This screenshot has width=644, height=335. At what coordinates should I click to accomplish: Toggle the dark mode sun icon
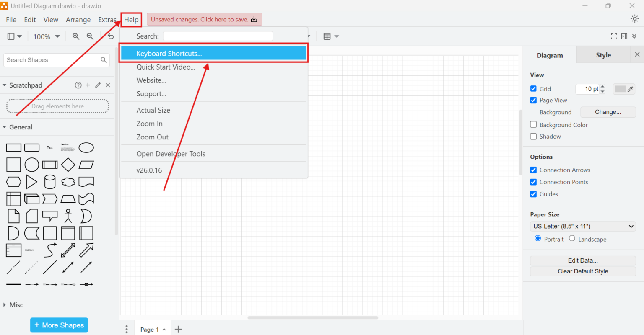point(634,19)
